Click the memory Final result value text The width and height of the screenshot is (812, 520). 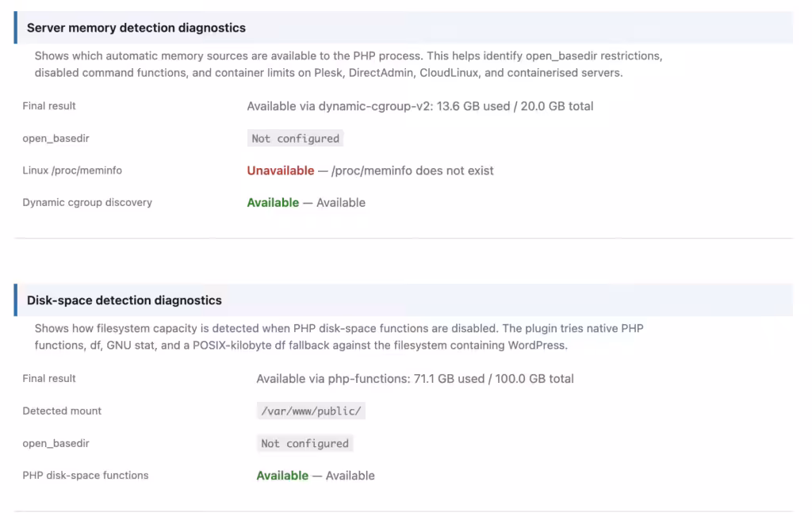point(420,106)
